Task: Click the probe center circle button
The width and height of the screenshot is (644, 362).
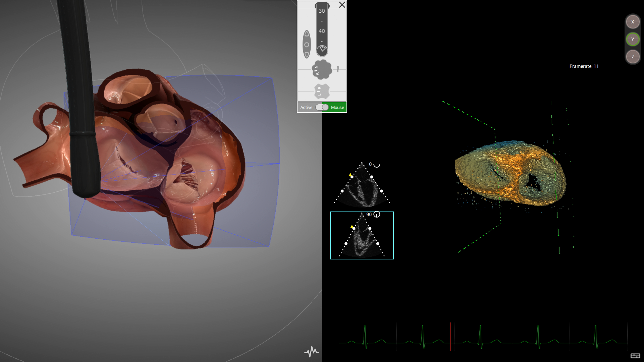Action: click(x=307, y=45)
